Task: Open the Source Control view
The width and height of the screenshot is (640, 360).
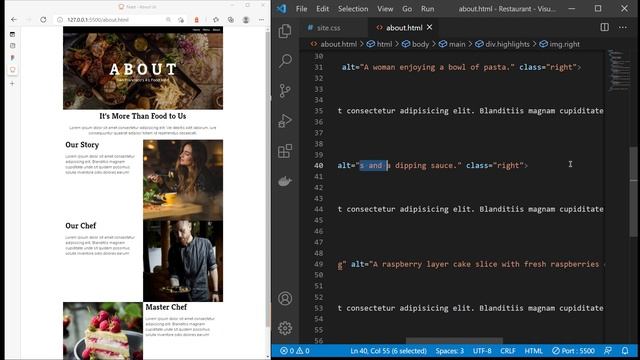Action: [x=285, y=90]
